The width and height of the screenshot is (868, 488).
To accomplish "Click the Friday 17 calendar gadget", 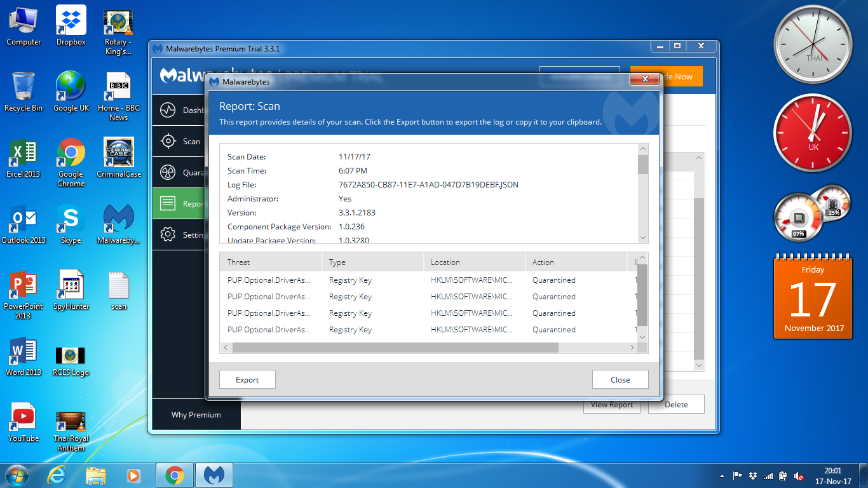I will (x=813, y=296).
